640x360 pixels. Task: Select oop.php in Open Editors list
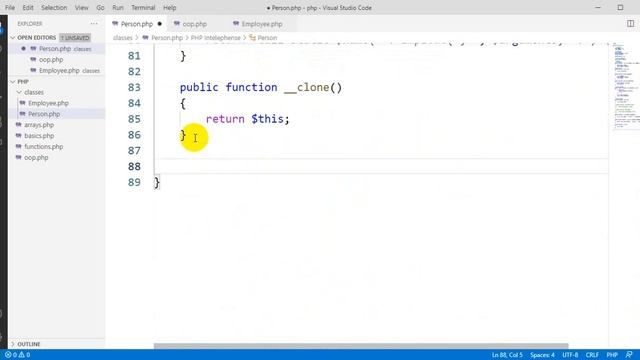57,60
